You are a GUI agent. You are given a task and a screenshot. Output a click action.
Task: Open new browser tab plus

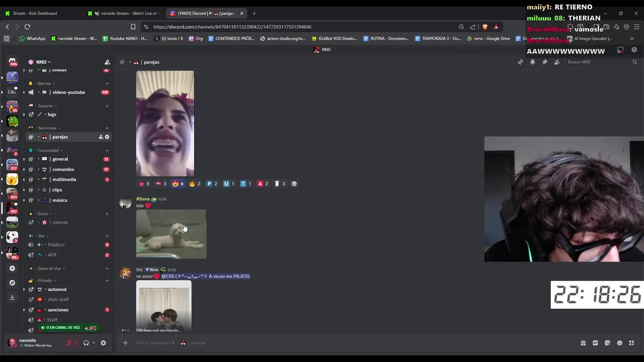click(x=254, y=13)
